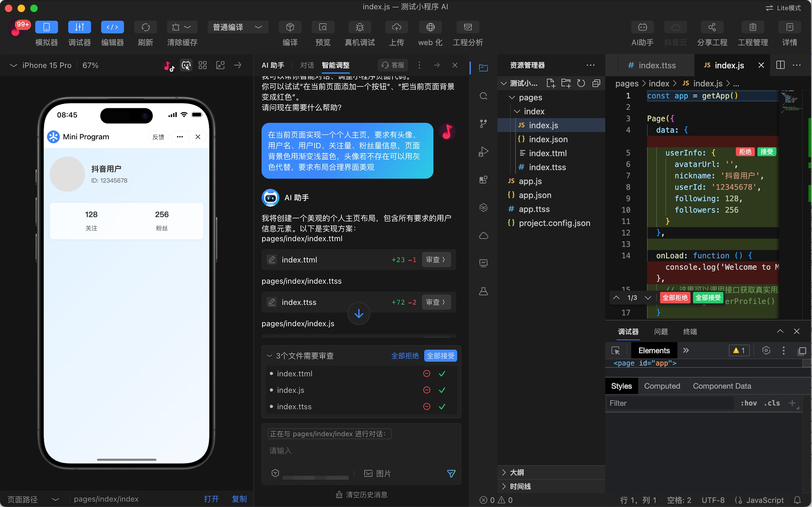The width and height of the screenshot is (812, 507).
Task: Click the split editor icon
Action: (780, 65)
